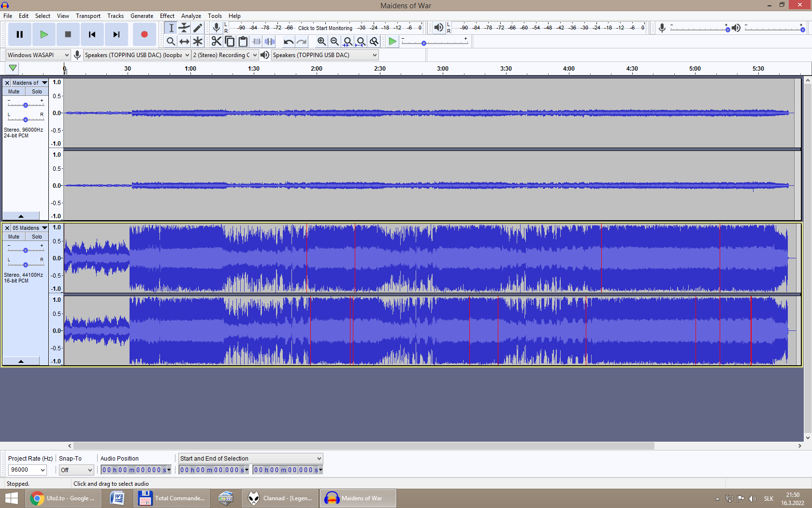The width and height of the screenshot is (812, 508).
Task: Mute the 05 Maidens track
Action: point(14,237)
